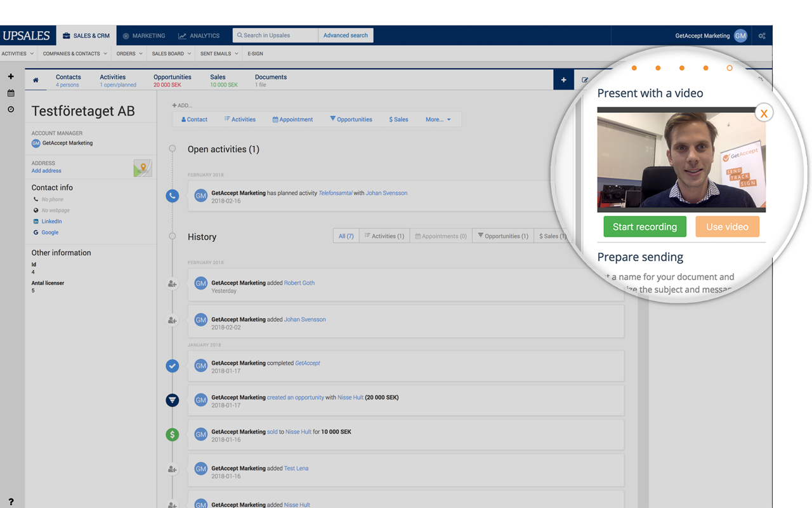
Task: Open the calendar icon in left sidebar
Action: click(x=11, y=93)
